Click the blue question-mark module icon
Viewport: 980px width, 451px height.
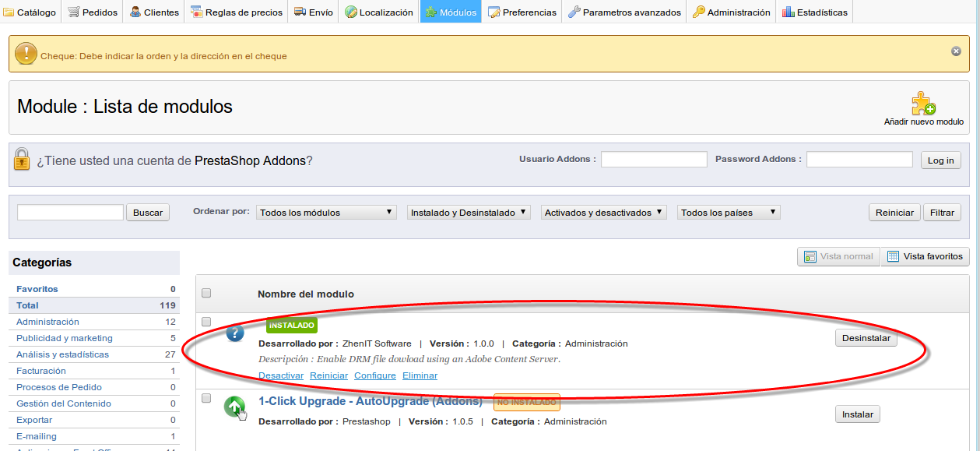point(235,333)
